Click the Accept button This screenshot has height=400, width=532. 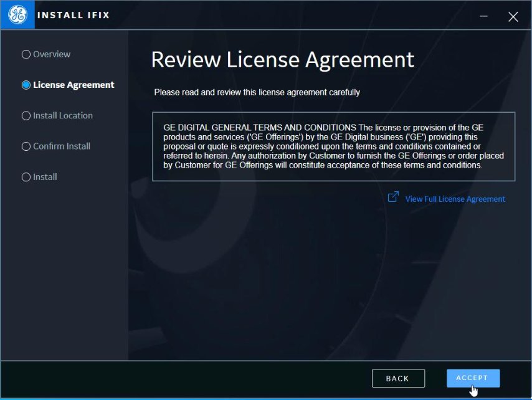click(x=473, y=378)
